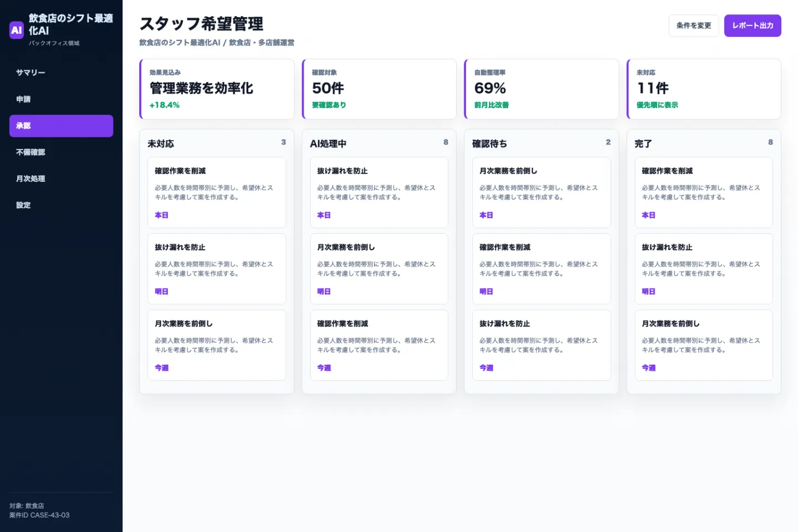This screenshot has height=532, width=798.
Task: Open the 管理業務を効率化 summary card
Action: click(217, 89)
